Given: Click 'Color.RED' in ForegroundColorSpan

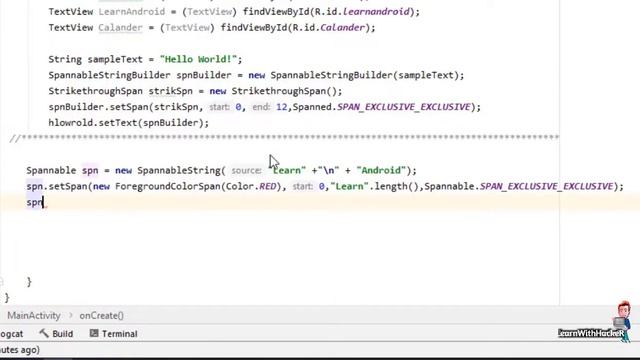Looking at the screenshot, I should point(251,187).
